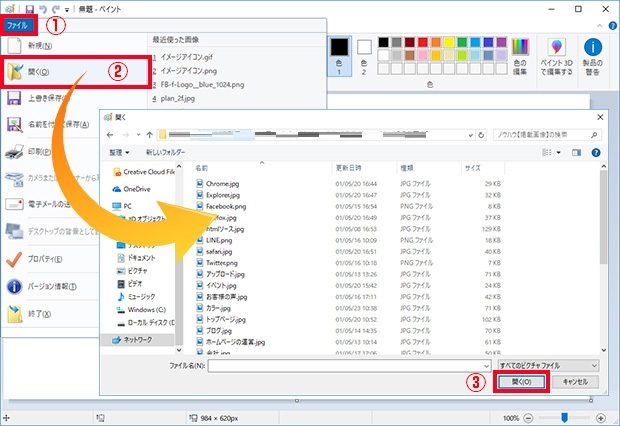Expand the 整理 organize dropdown
This screenshot has width=620, height=426.
(x=119, y=152)
